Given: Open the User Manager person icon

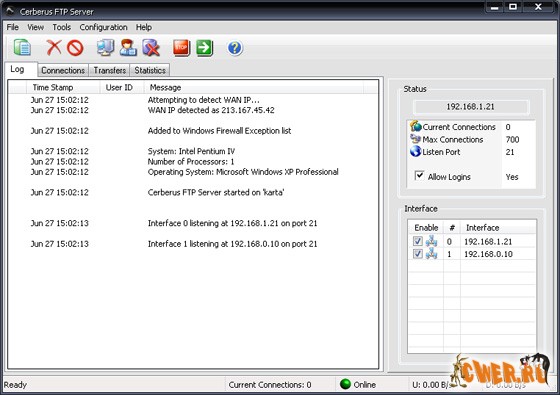Looking at the screenshot, I should (128, 48).
